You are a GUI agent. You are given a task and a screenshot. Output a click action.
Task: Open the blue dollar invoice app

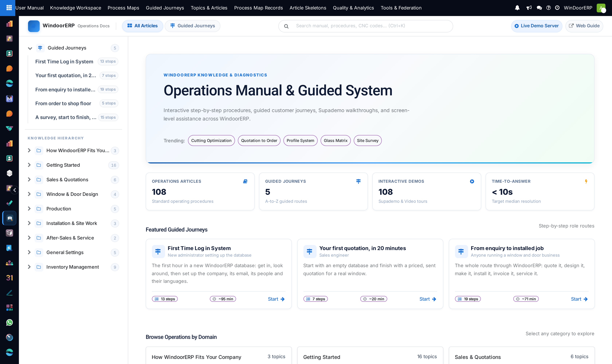(x=9, y=248)
